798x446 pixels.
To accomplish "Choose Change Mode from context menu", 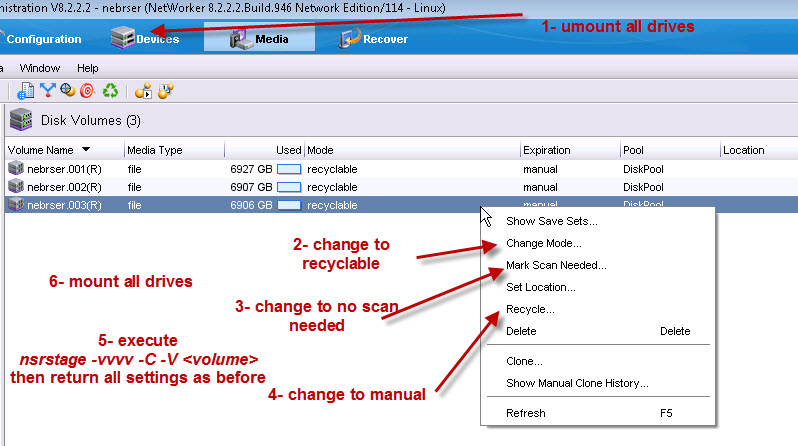I will (x=544, y=243).
